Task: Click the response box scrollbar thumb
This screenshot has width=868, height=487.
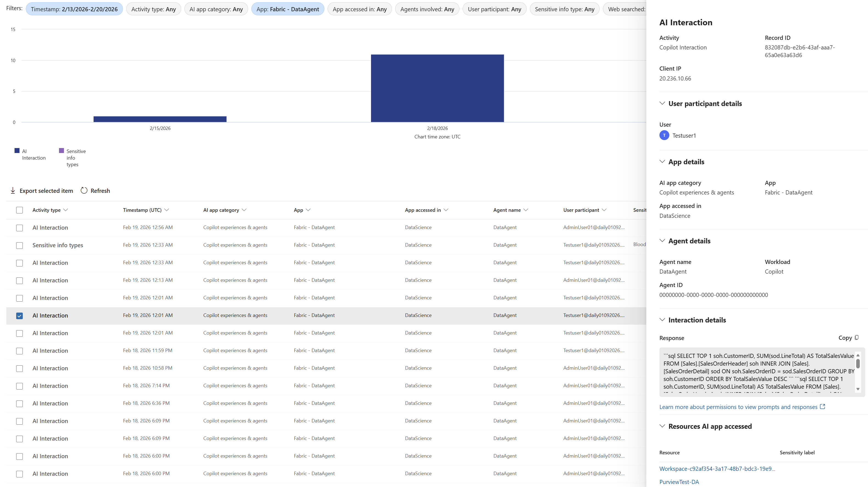Action: tap(858, 364)
